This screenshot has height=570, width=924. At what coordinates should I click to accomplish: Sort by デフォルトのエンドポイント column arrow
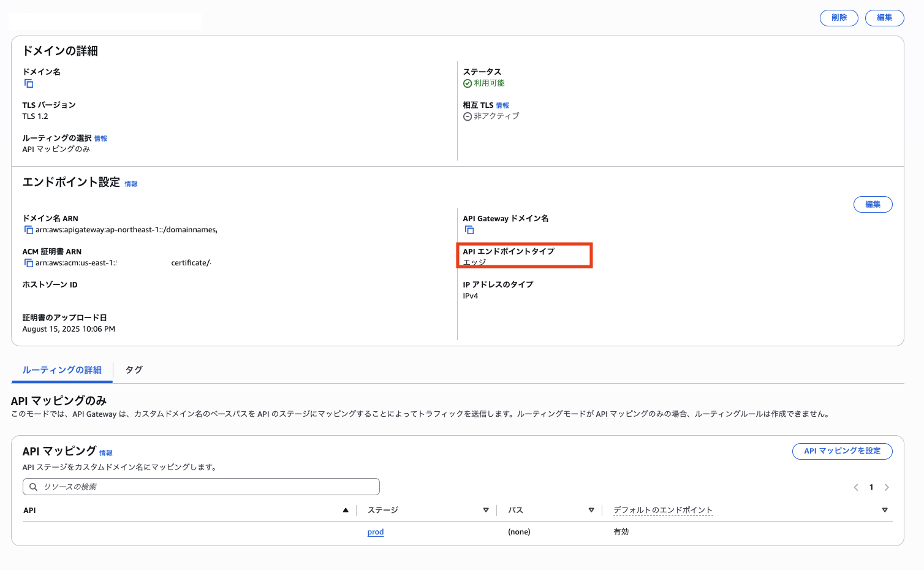[x=885, y=510]
